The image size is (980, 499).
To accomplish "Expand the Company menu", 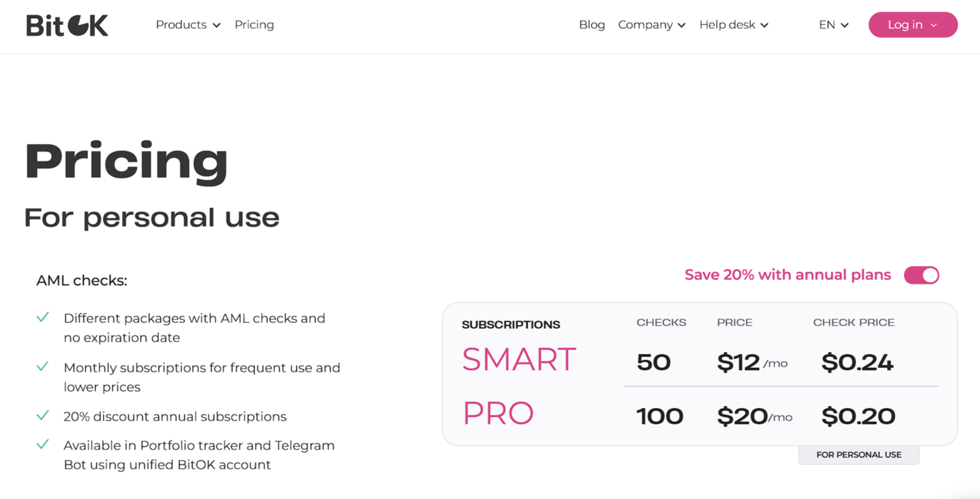I will click(651, 24).
